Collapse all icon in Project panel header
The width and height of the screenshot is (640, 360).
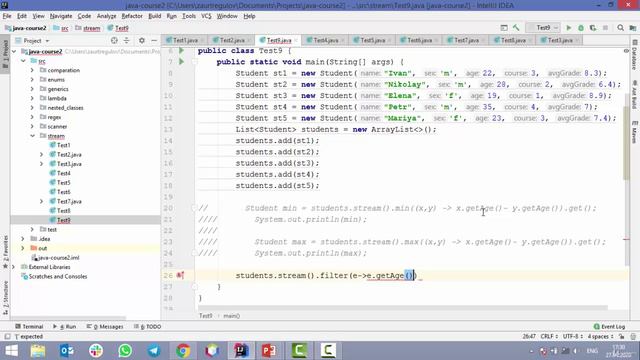127,40
